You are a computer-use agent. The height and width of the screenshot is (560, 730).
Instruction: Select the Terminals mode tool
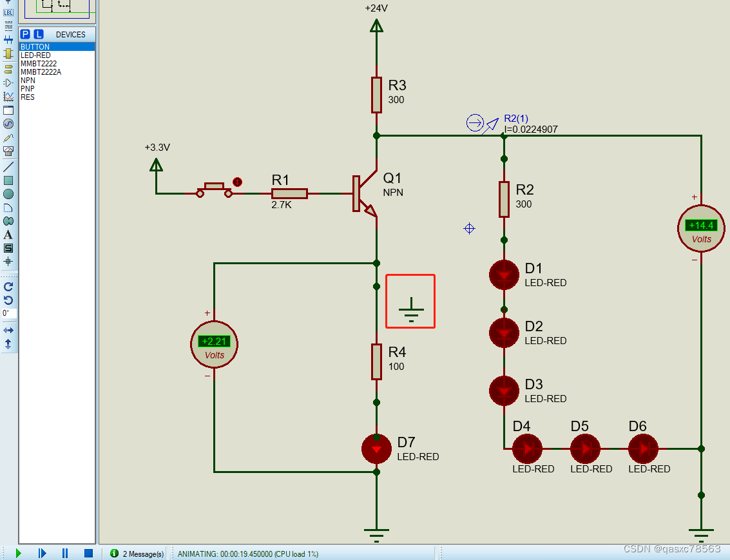coord(8,69)
